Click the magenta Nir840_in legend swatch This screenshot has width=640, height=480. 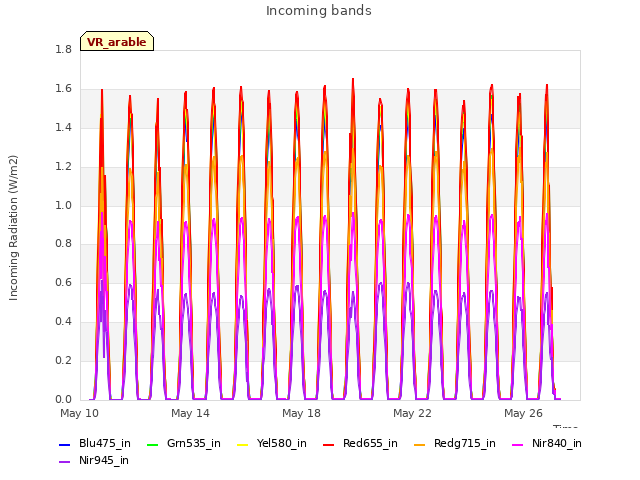click(x=517, y=444)
